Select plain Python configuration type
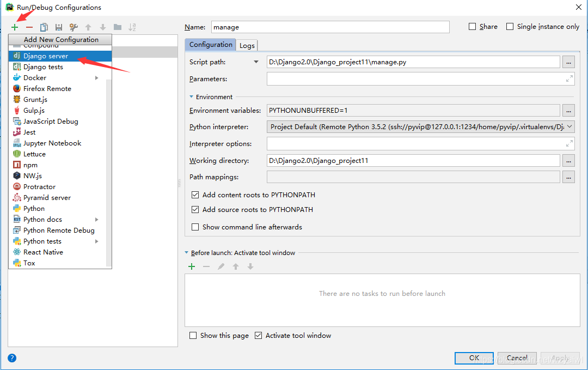Viewport: 588px width, 370px height. tap(57, 208)
